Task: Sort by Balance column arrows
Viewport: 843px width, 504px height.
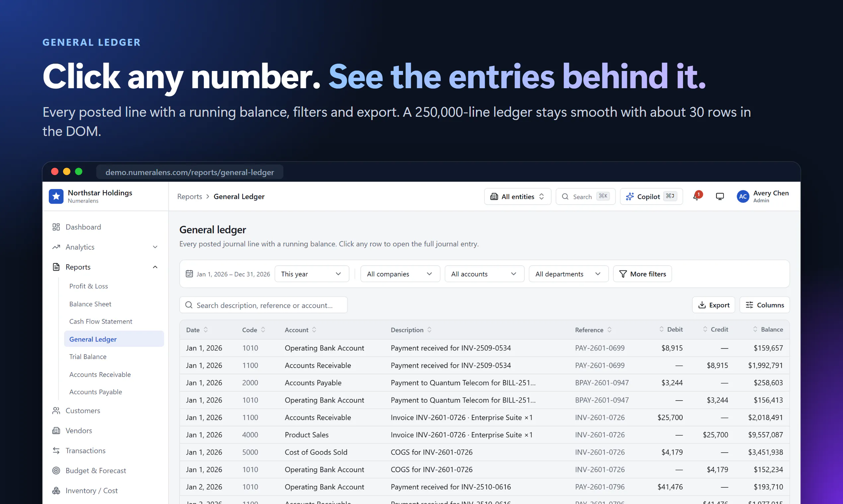Action: pos(755,329)
